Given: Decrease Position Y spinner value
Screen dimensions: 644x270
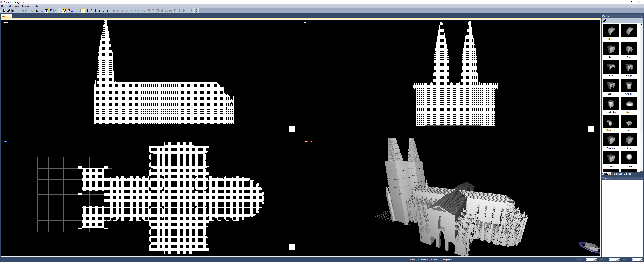Looking at the screenshot, I should pos(619,260).
